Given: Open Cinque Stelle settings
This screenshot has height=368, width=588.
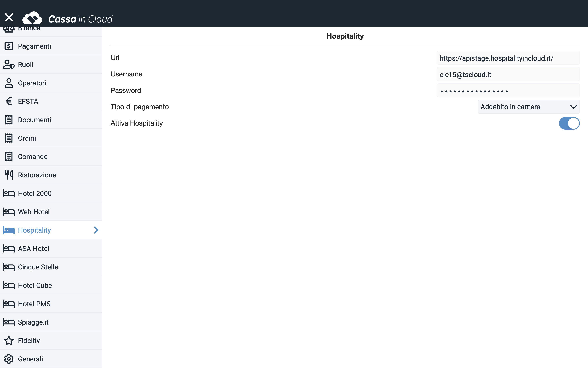Looking at the screenshot, I should (x=51, y=267).
